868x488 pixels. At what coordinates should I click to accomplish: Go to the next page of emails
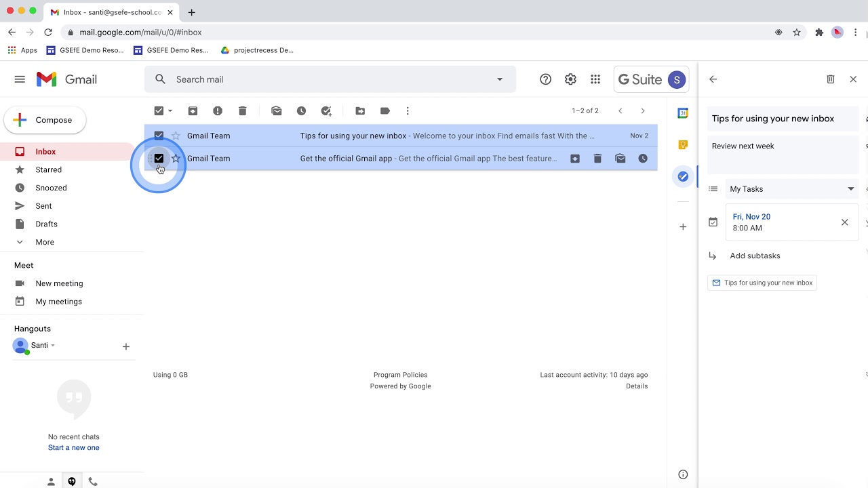coord(643,111)
